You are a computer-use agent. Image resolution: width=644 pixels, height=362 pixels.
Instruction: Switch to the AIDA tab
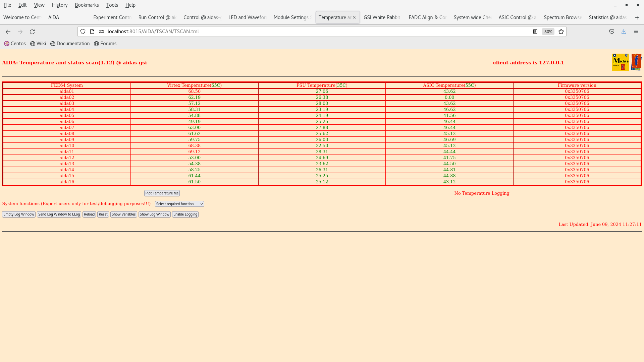[54, 17]
